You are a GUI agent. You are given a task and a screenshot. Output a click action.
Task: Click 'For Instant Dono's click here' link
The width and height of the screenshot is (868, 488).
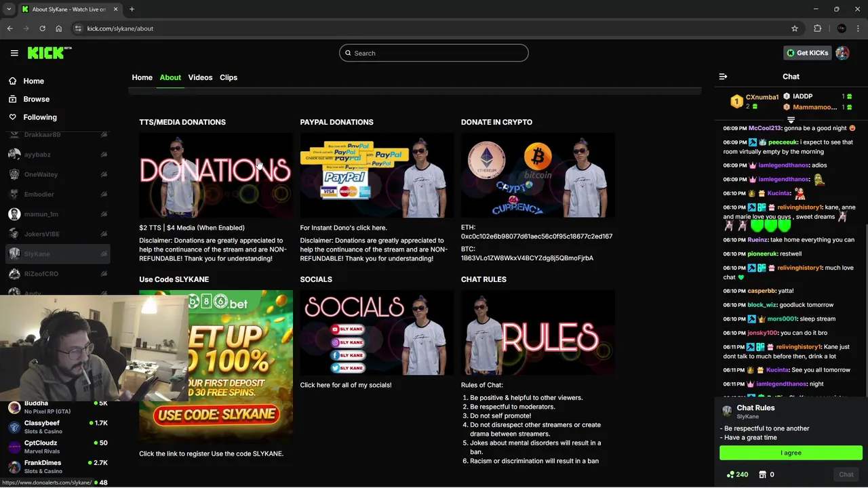(x=343, y=228)
